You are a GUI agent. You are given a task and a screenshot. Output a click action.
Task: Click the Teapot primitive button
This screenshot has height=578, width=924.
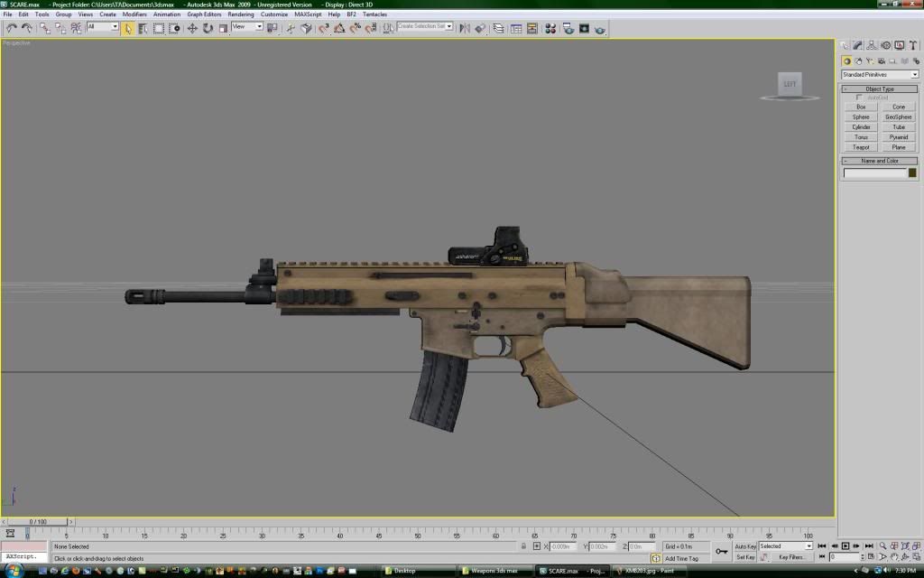click(861, 147)
